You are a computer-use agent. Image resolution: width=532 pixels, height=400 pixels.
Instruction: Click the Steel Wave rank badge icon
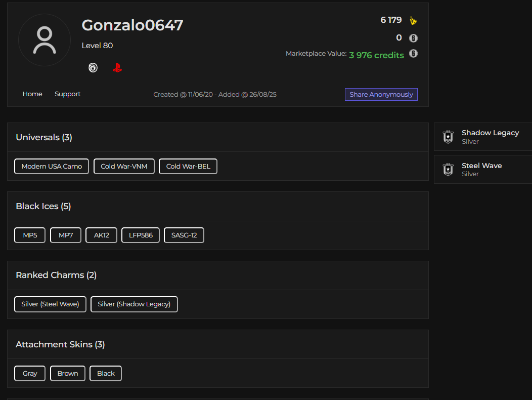[448, 170]
